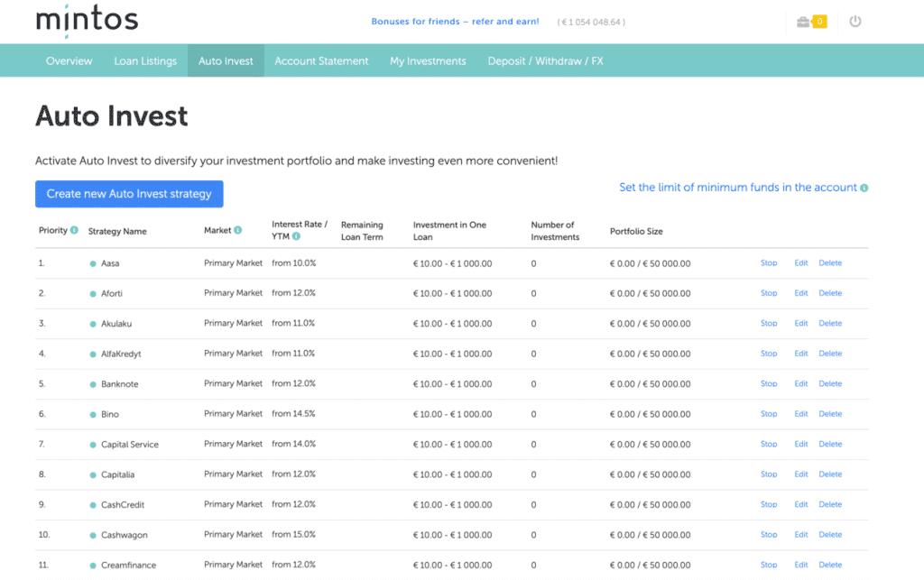The width and height of the screenshot is (924, 580).
Task: Edit the Capitalia strategy
Action: [x=801, y=474]
